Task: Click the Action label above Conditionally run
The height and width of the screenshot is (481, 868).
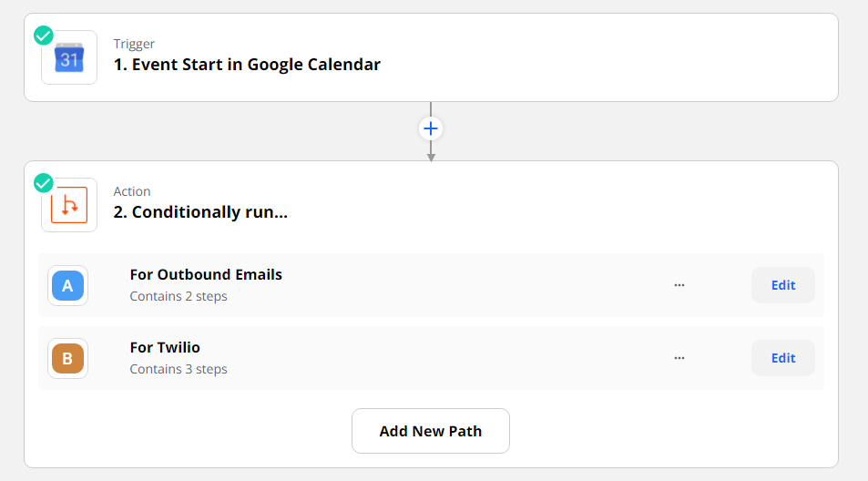Action: tap(132, 191)
